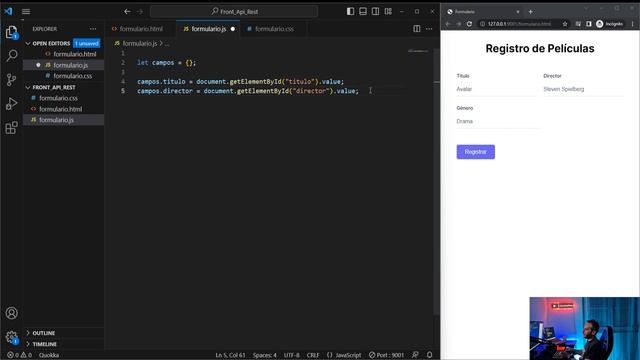Toggle the bottom panel layout icon
The width and height of the screenshot is (640, 360).
pos(363,11)
